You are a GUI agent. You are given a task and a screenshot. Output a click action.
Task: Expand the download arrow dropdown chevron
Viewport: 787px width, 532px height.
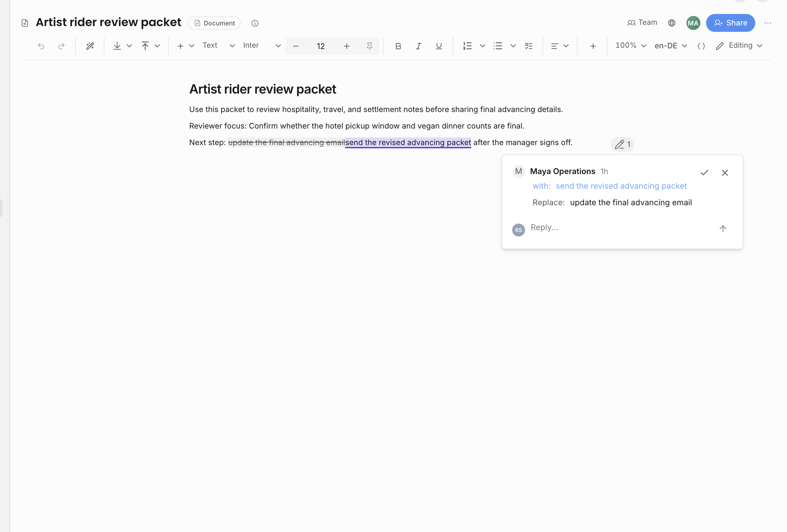pyautogui.click(x=129, y=46)
